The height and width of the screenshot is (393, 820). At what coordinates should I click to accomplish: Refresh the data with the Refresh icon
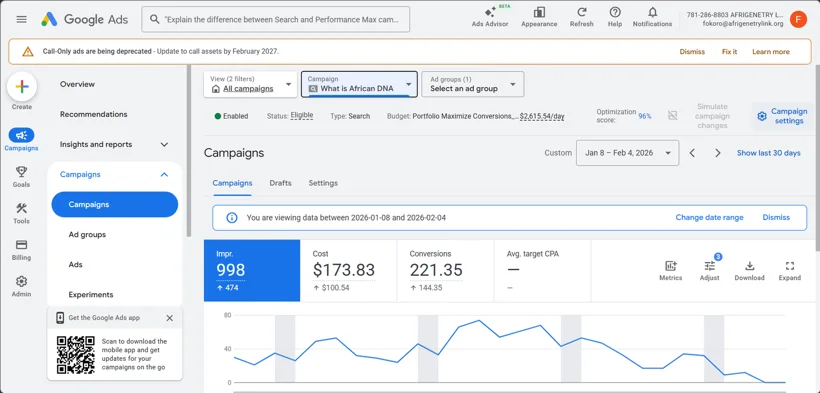[x=582, y=16]
